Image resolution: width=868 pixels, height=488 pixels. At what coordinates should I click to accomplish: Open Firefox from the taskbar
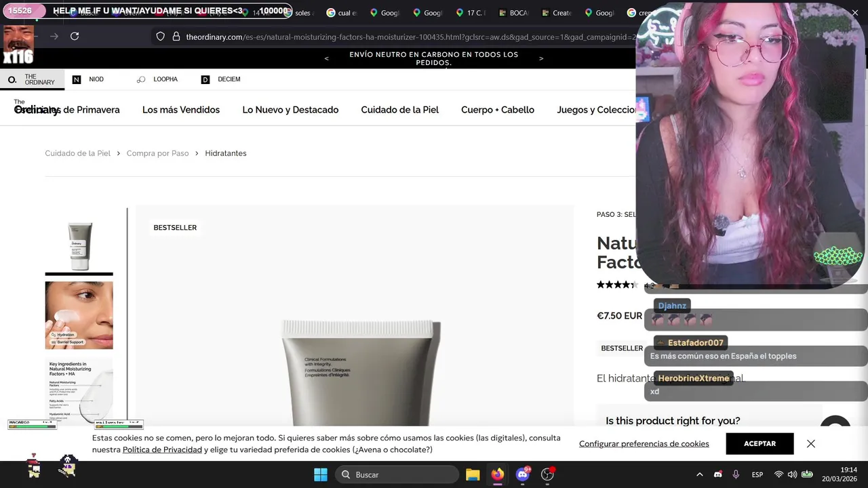click(498, 474)
